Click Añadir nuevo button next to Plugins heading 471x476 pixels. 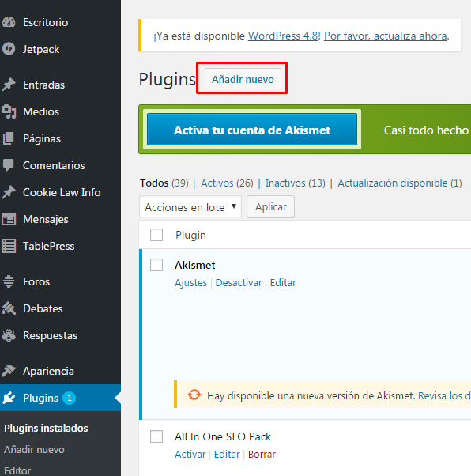(x=243, y=79)
